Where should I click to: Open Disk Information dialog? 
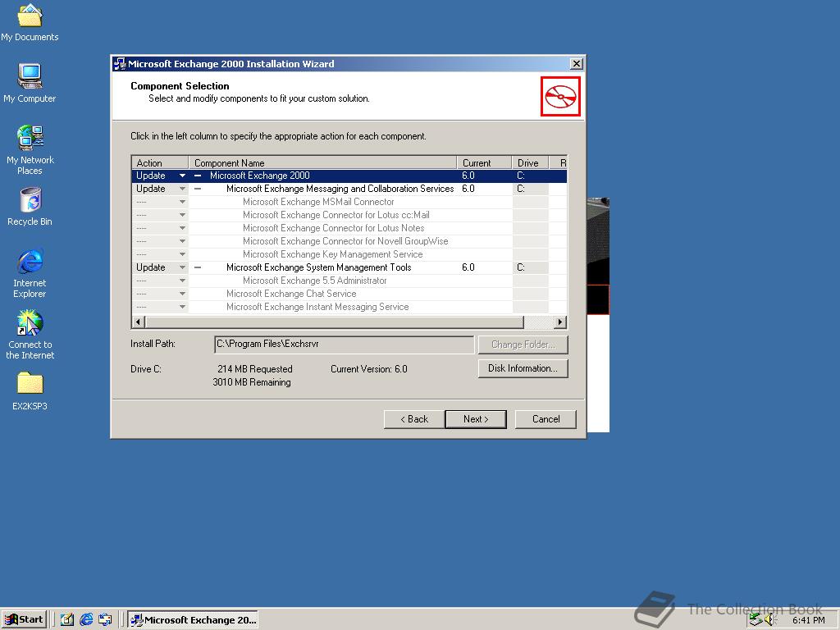[x=523, y=367]
